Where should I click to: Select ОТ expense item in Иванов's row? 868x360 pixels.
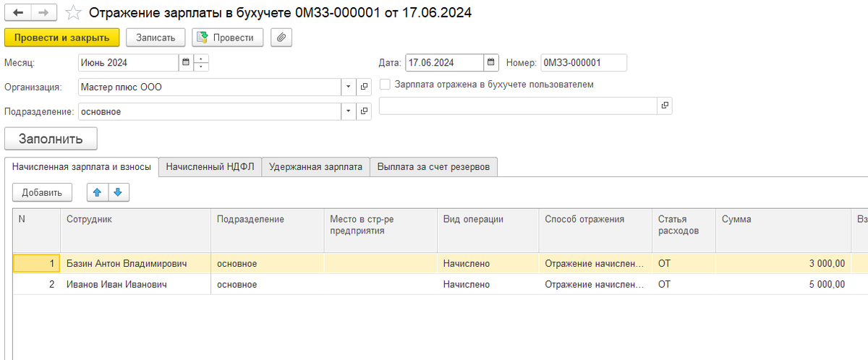coord(684,285)
